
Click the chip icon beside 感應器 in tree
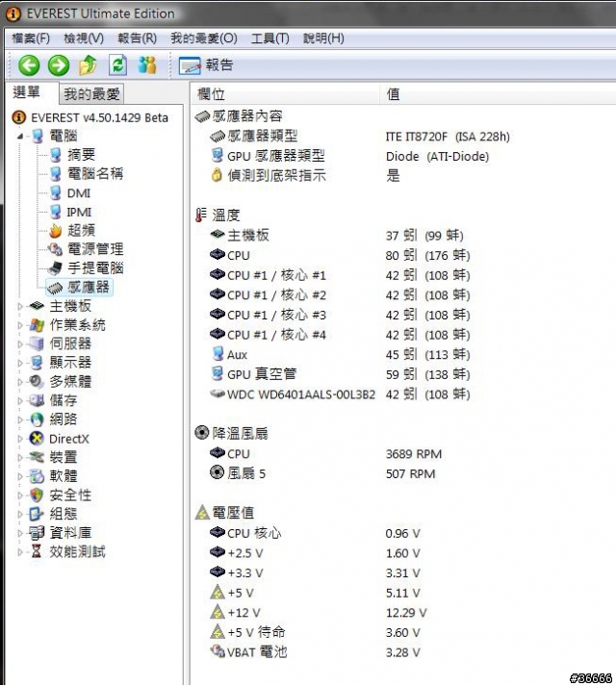[x=55, y=288]
